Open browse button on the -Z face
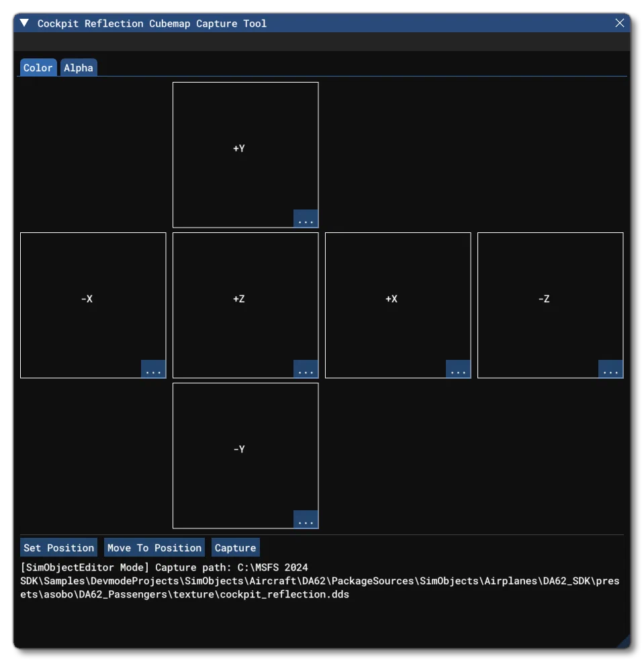Screen dimensions: 644x662 610,369
